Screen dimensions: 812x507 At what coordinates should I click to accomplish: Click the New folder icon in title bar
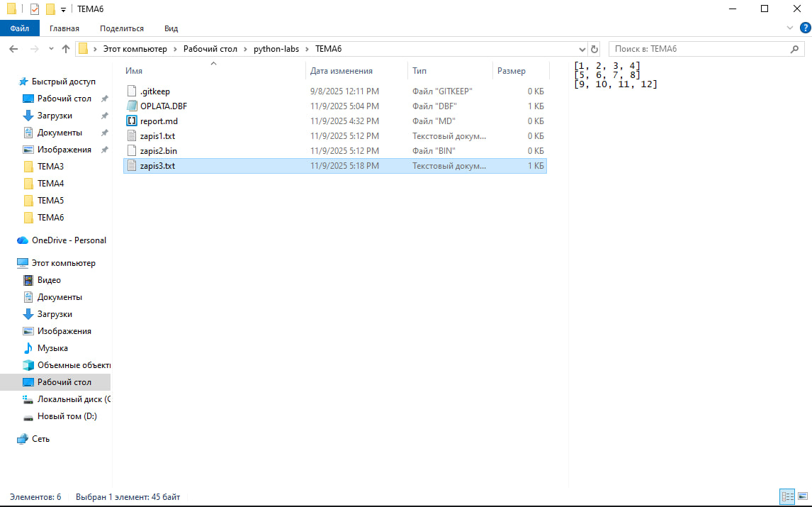point(50,9)
